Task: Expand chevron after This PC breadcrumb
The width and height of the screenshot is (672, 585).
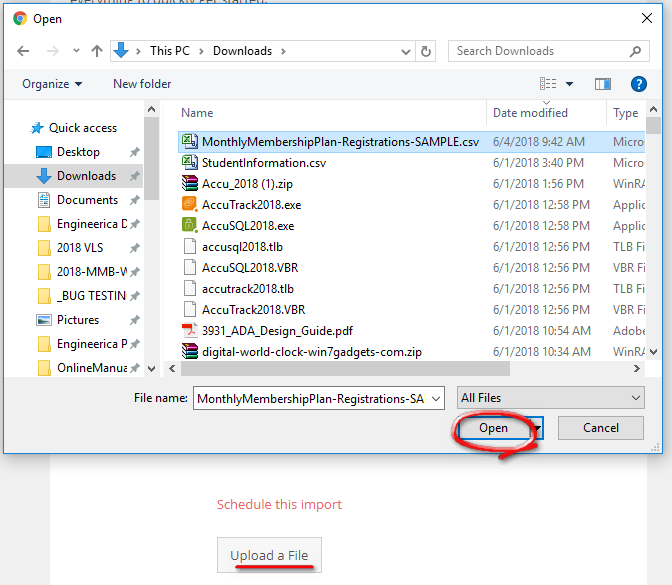Action: tap(201, 51)
